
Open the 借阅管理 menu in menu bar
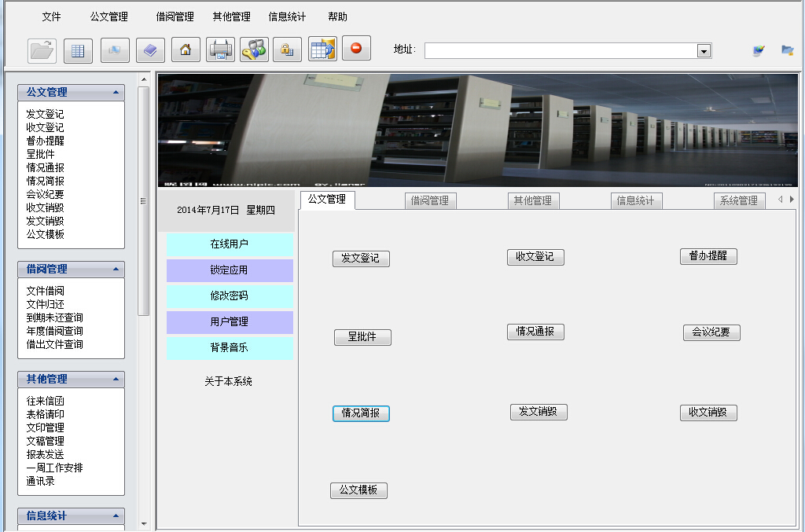point(175,17)
